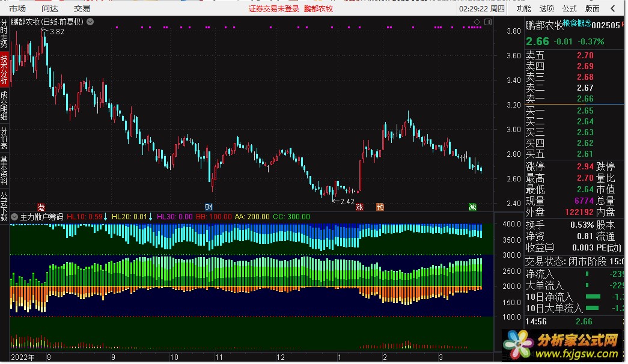The image size is (628, 364).
Task: Select the 卖五 2.70 quote row
Action: [575, 55]
